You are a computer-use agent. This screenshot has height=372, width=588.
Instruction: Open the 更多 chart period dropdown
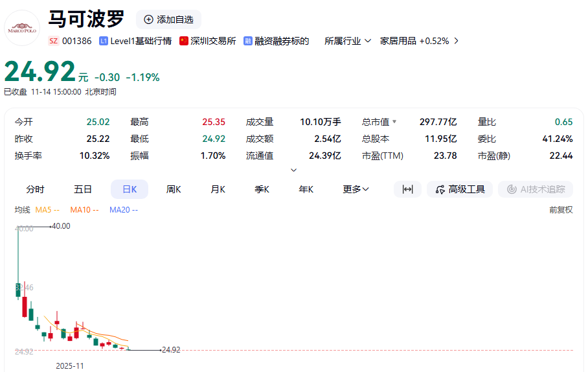356,189
